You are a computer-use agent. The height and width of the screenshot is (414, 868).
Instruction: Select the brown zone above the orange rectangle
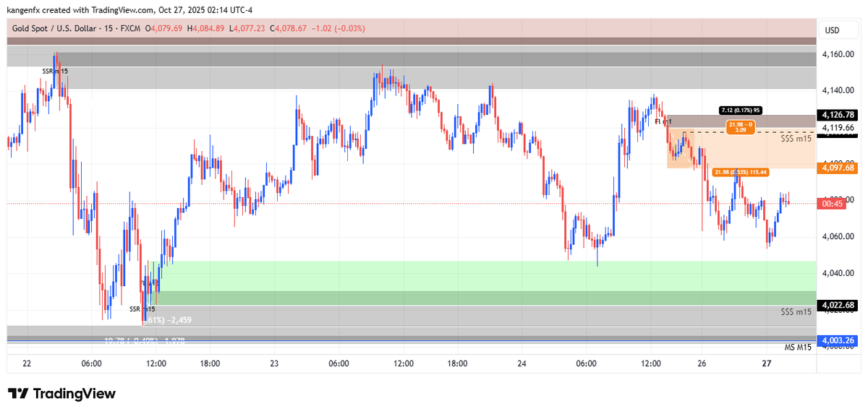click(x=741, y=121)
